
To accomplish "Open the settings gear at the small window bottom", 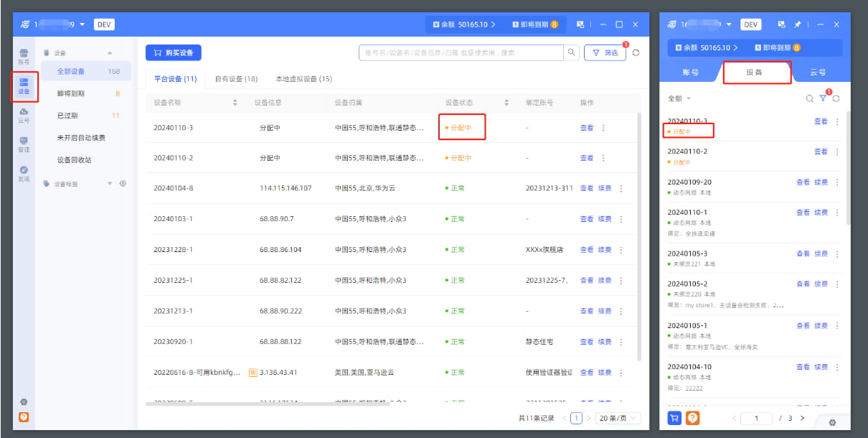I will click(832, 422).
